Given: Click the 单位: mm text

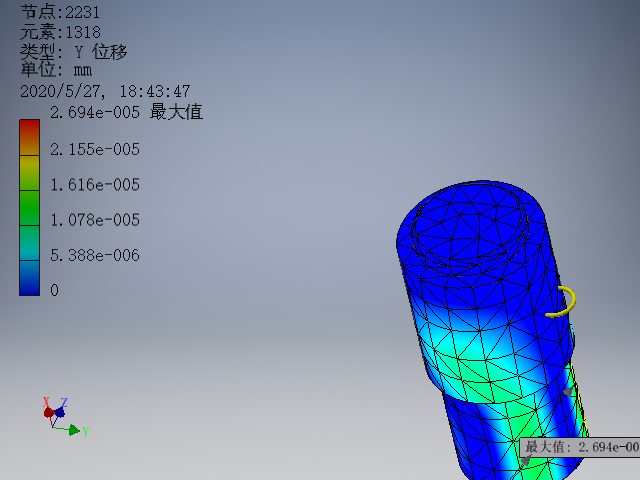Looking at the screenshot, I should click(x=56, y=70).
